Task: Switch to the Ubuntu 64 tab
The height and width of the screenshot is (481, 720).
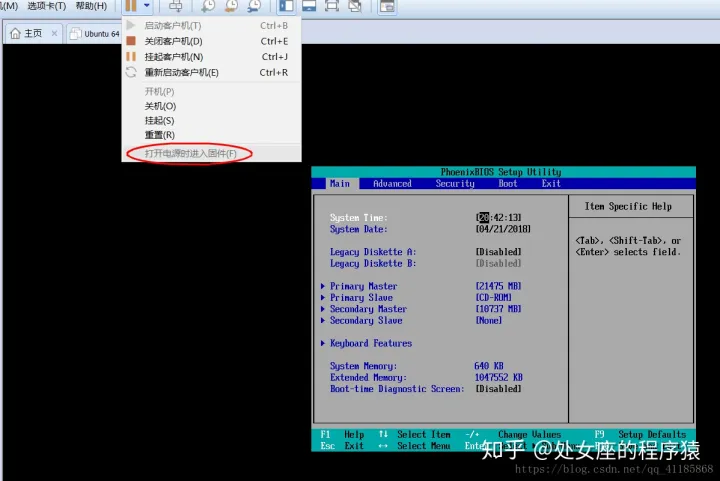Action: coord(96,34)
